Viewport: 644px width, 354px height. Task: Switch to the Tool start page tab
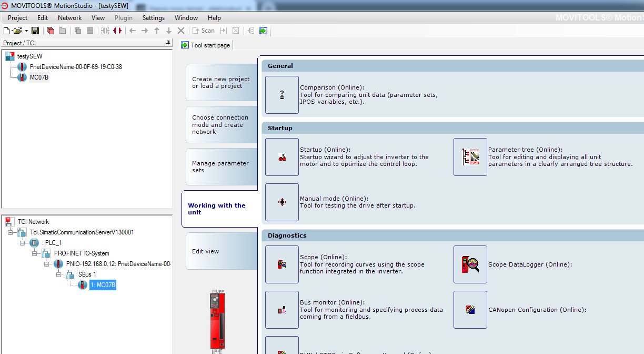[206, 45]
